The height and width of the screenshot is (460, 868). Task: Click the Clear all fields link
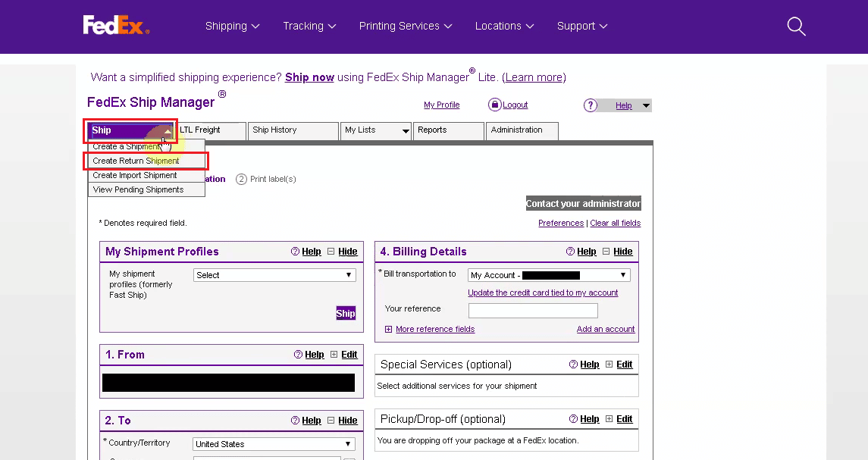coord(615,223)
